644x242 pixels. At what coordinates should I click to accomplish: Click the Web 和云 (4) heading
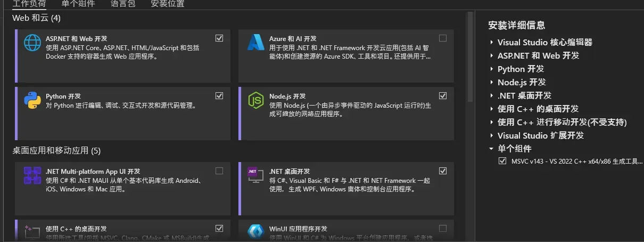pyautogui.click(x=37, y=18)
